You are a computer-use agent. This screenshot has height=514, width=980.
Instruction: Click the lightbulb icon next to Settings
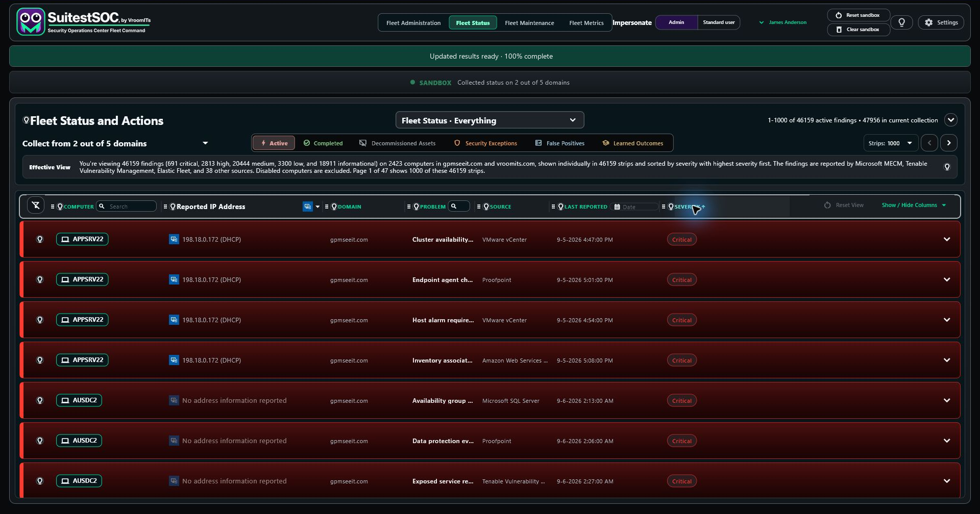pyautogui.click(x=902, y=22)
